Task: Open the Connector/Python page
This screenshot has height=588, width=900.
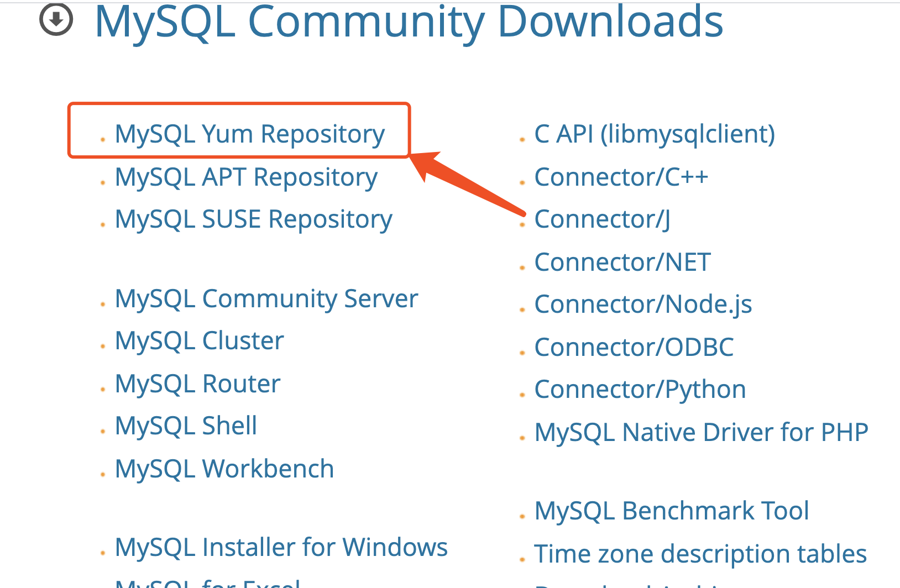Action: click(640, 389)
